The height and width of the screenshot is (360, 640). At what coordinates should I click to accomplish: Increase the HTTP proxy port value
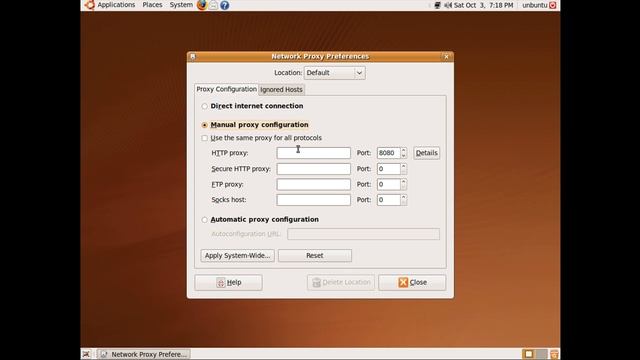coord(403,150)
